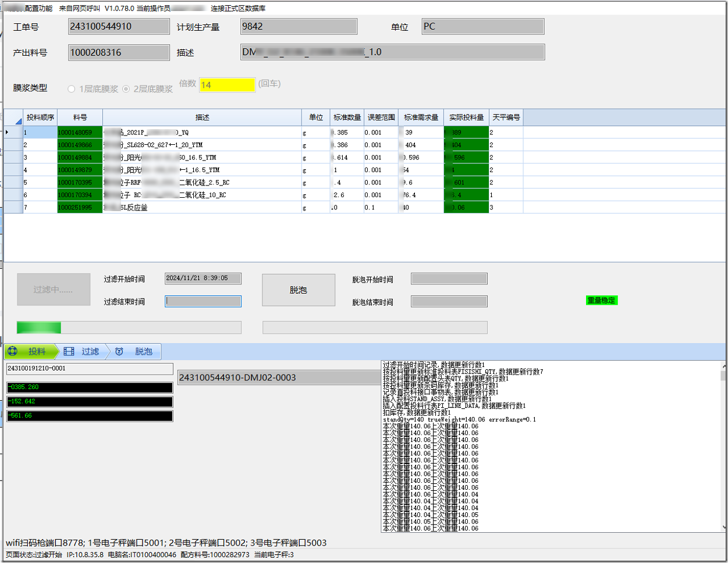
Task: Click the green 重量稳定 indicator
Action: (x=601, y=300)
